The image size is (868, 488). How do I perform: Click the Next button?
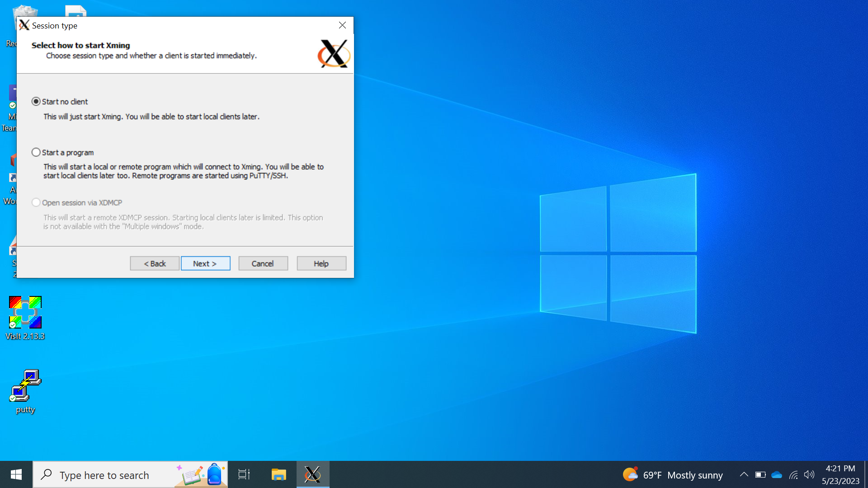tap(205, 263)
